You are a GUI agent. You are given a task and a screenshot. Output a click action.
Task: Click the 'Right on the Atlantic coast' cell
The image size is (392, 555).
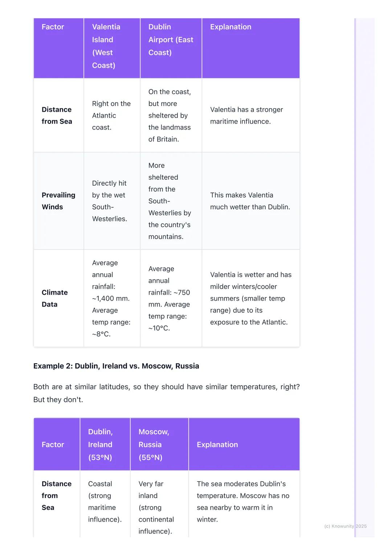[x=111, y=116]
